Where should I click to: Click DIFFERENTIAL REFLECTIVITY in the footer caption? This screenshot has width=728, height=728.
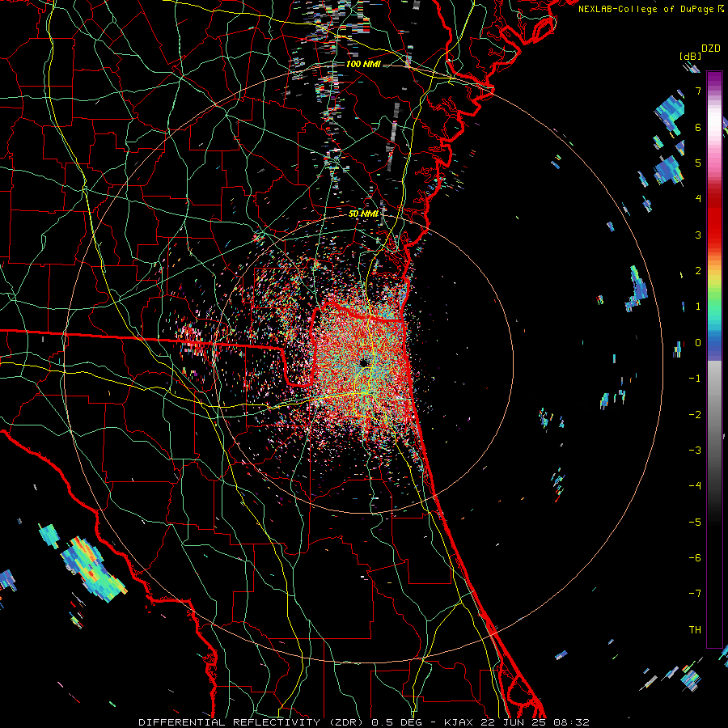(230, 722)
